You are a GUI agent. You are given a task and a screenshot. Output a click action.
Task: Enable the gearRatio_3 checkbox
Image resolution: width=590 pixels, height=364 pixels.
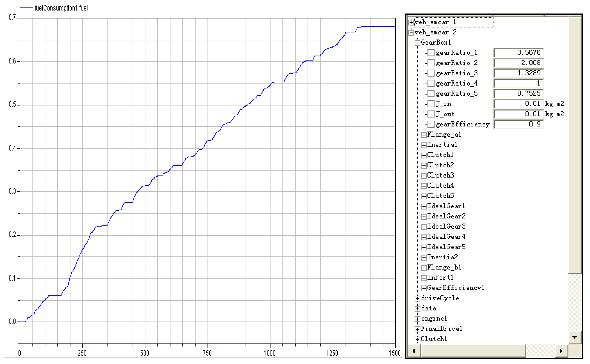pyautogui.click(x=431, y=73)
